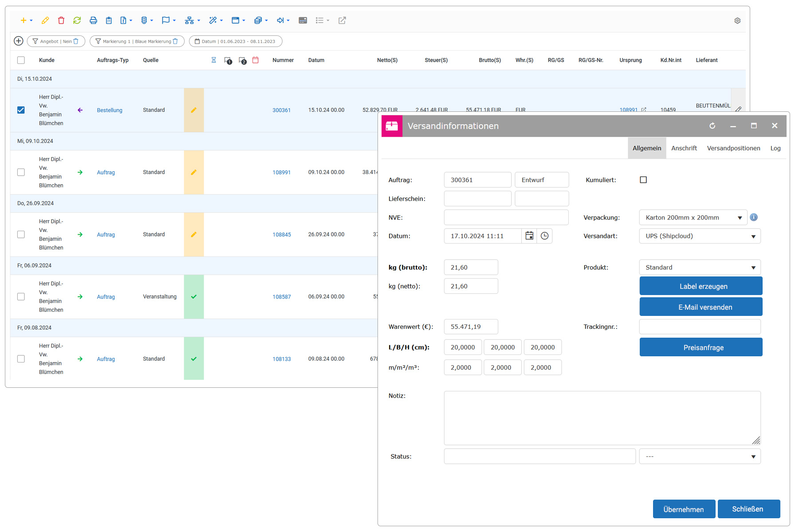The height and width of the screenshot is (532, 795).
Task: Click the Übernehmen button
Action: pyautogui.click(x=684, y=509)
